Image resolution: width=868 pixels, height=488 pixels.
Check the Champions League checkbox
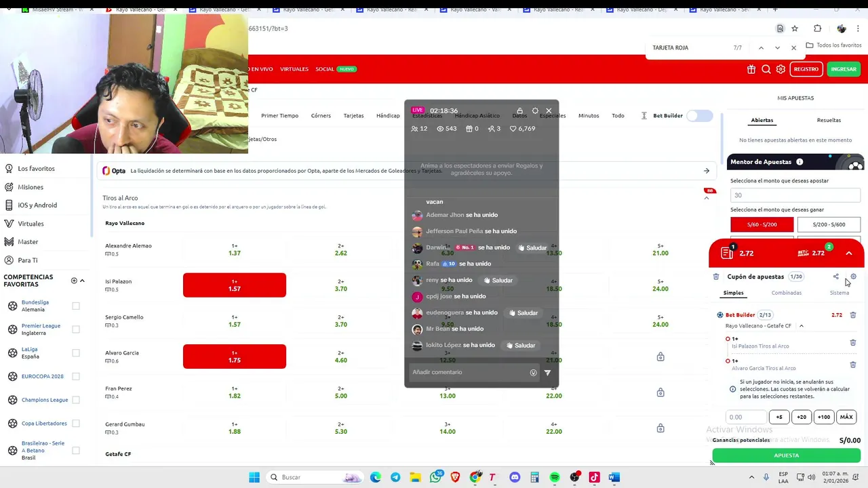(x=76, y=400)
